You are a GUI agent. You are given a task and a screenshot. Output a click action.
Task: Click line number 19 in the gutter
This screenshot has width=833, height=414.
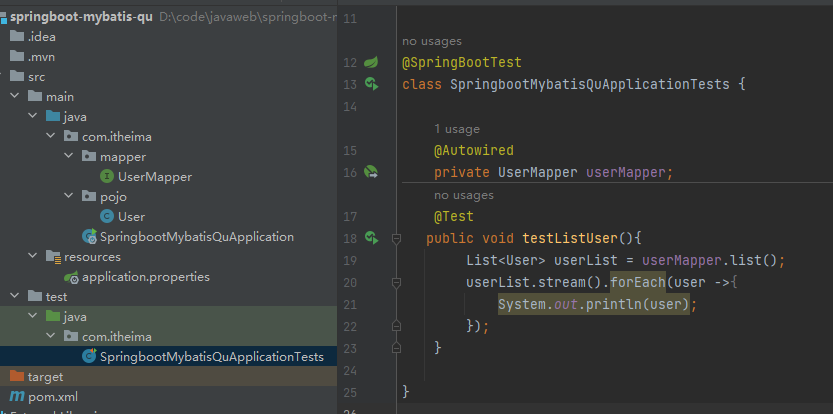coord(350,260)
